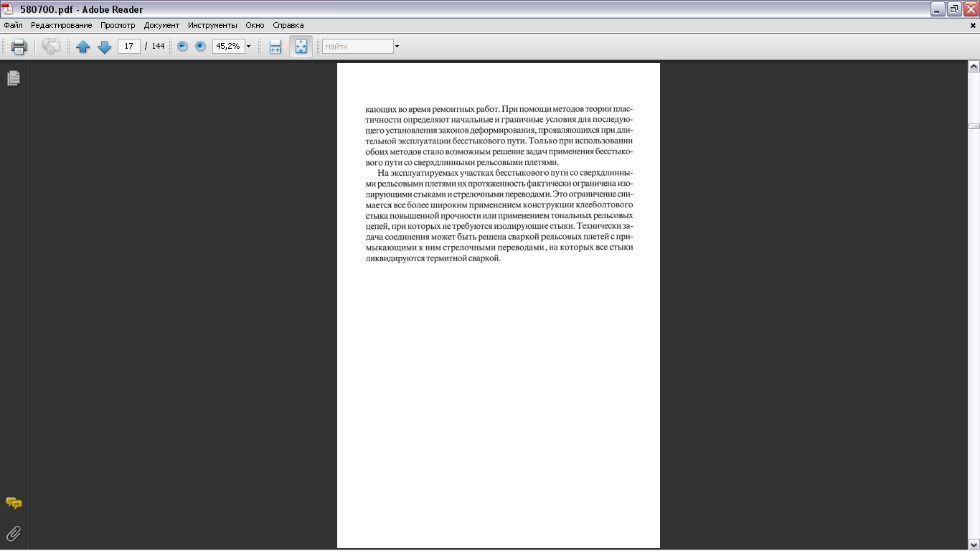Viewport: 980px width, 551px height.
Task: Open the Файл menu
Action: (13, 25)
